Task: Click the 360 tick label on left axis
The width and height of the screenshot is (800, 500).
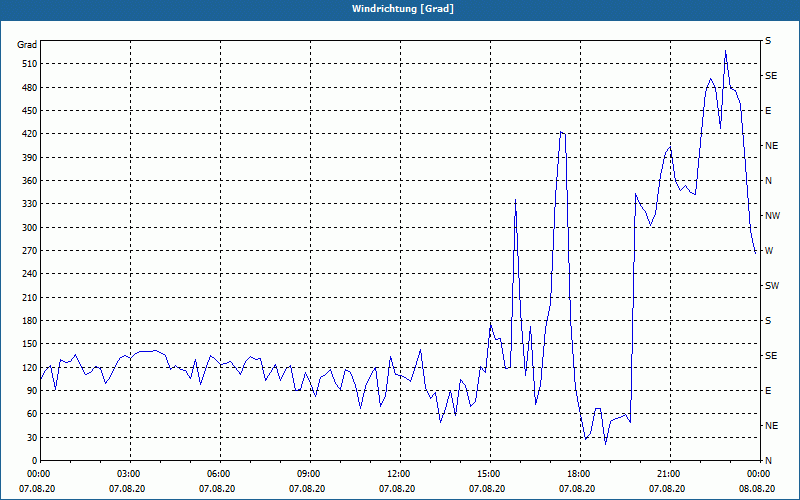Action: 27,181
